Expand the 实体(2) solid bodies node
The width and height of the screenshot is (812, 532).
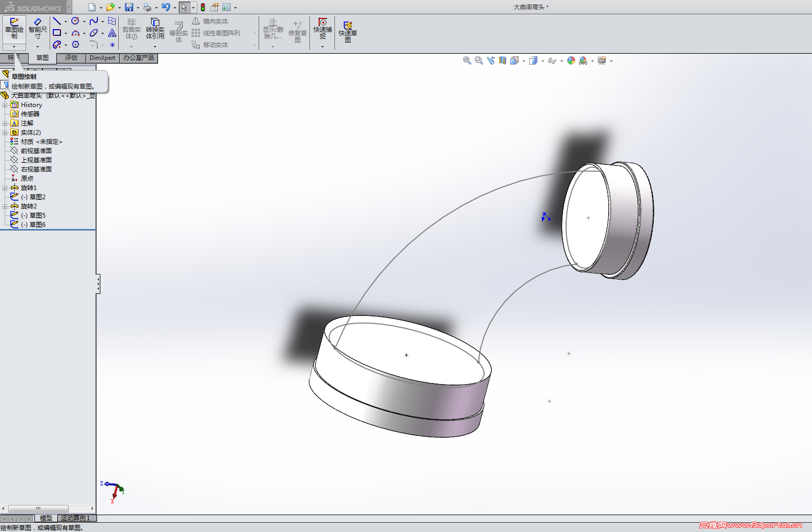click(5, 133)
